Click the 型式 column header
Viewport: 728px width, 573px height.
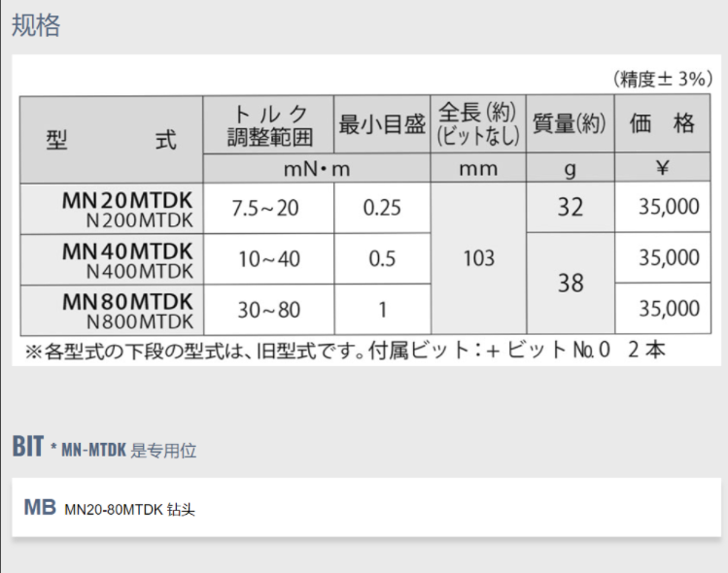[111, 139]
